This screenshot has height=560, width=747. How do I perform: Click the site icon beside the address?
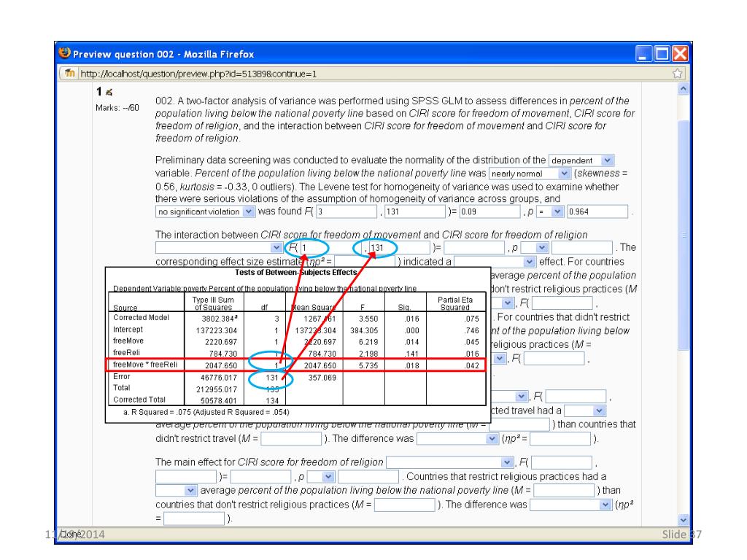(70, 74)
